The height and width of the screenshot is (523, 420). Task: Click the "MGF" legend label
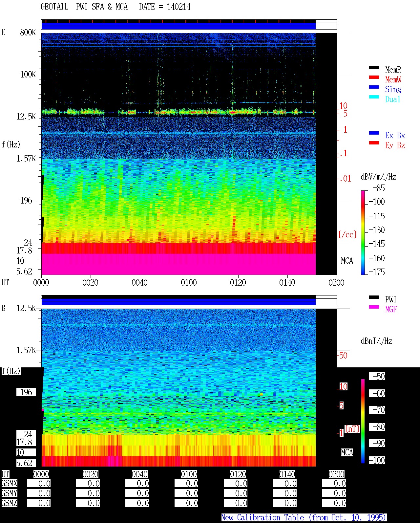point(391,309)
